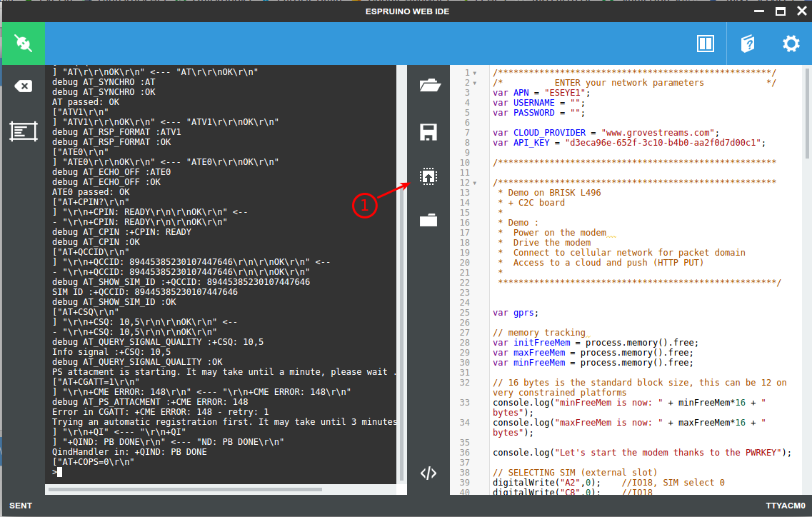
Task: Fold the comment section at line 10
Action: click(474, 163)
